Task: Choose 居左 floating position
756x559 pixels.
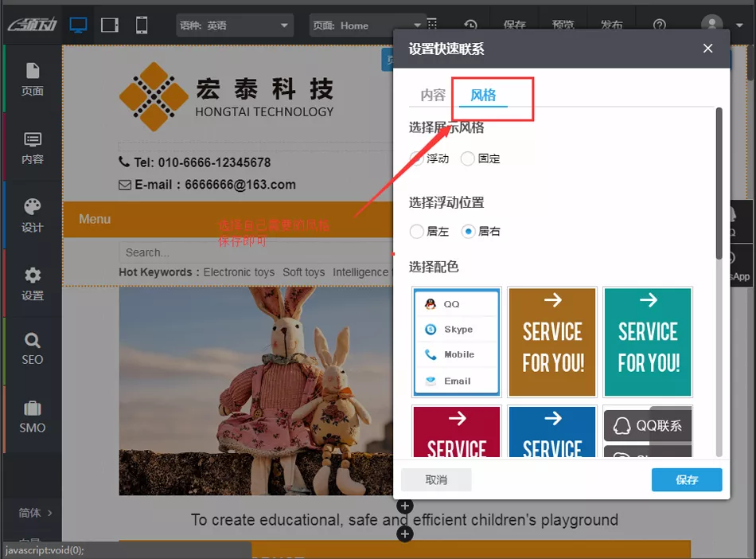Action: [417, 232]
